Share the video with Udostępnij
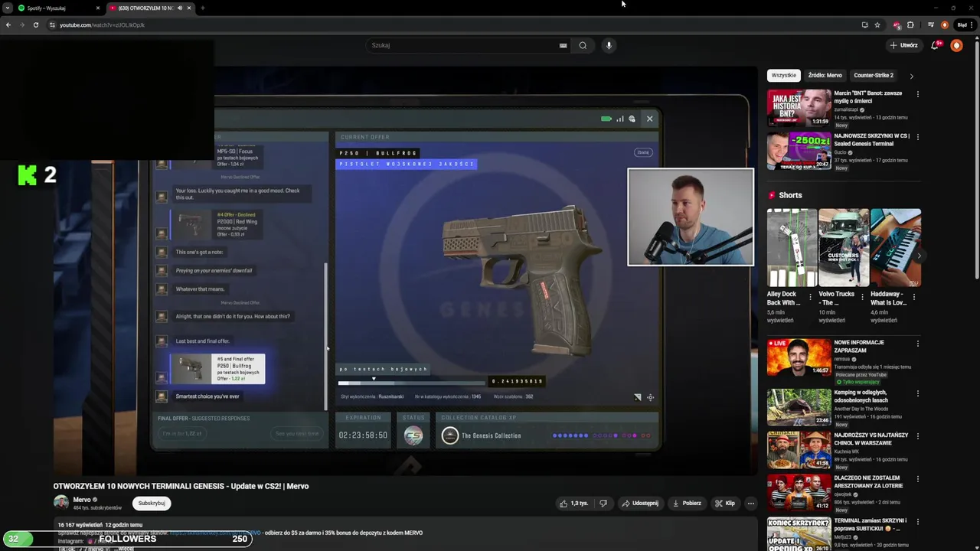 (x=640, y=503)
